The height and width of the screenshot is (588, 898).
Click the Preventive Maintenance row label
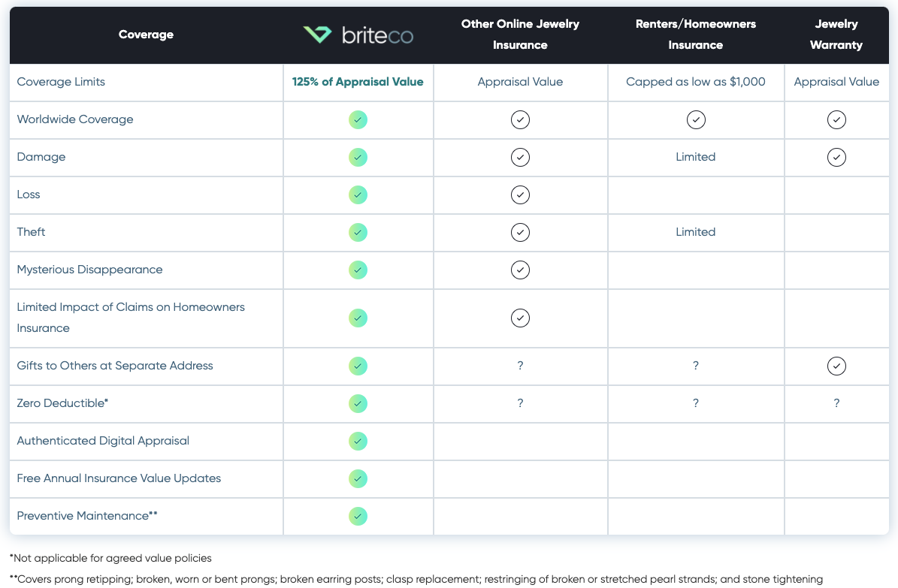point(87,516)
